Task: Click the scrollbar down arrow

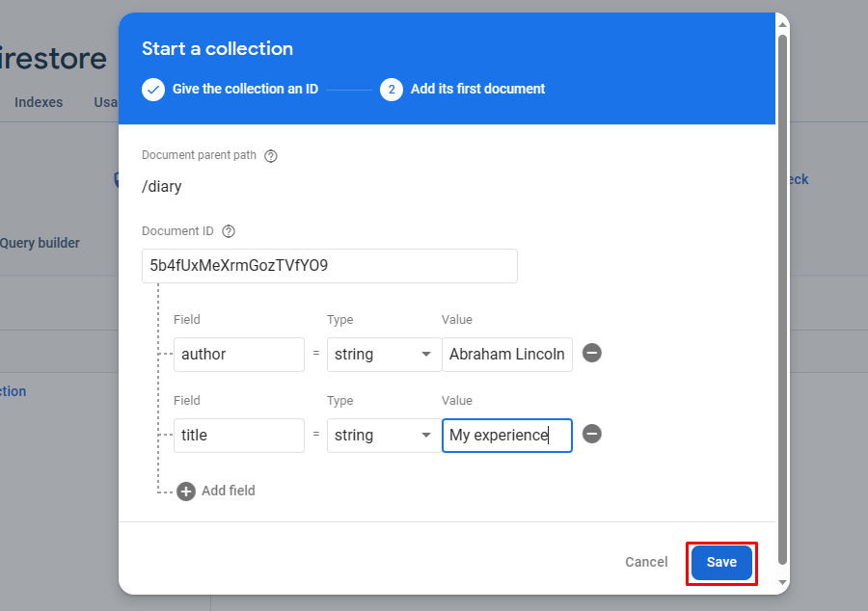Action: point(782,584)
